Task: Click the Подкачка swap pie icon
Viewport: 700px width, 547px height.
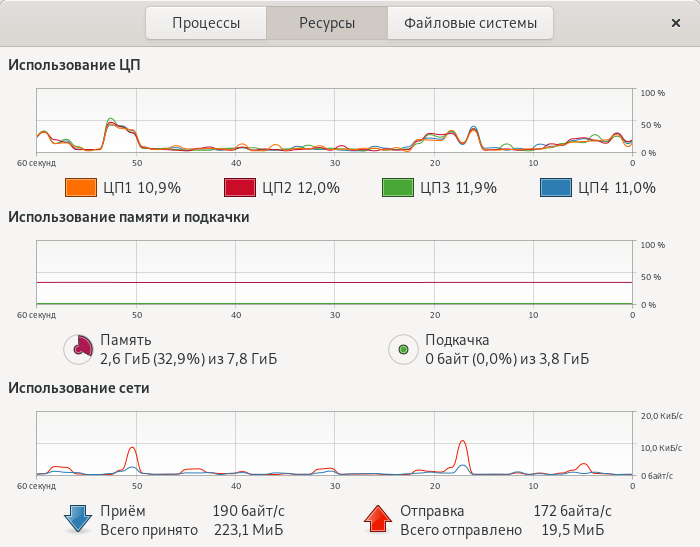Action: (403, 349)
